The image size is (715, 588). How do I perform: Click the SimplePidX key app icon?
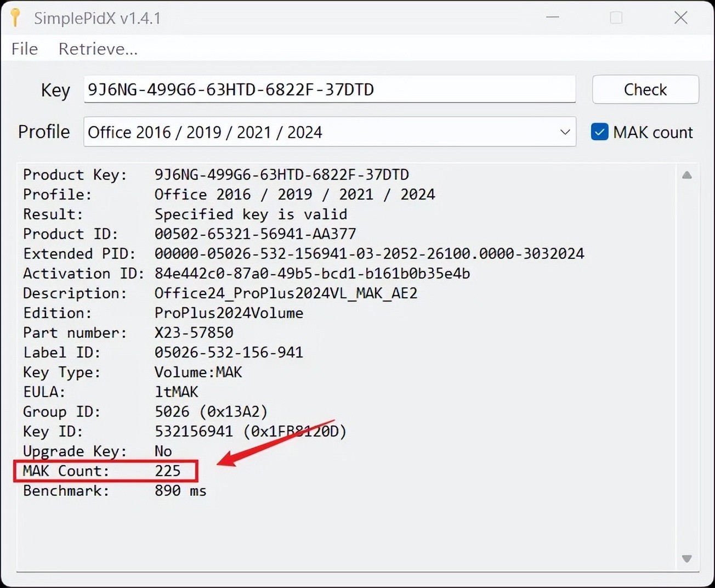tap(15, 18)
